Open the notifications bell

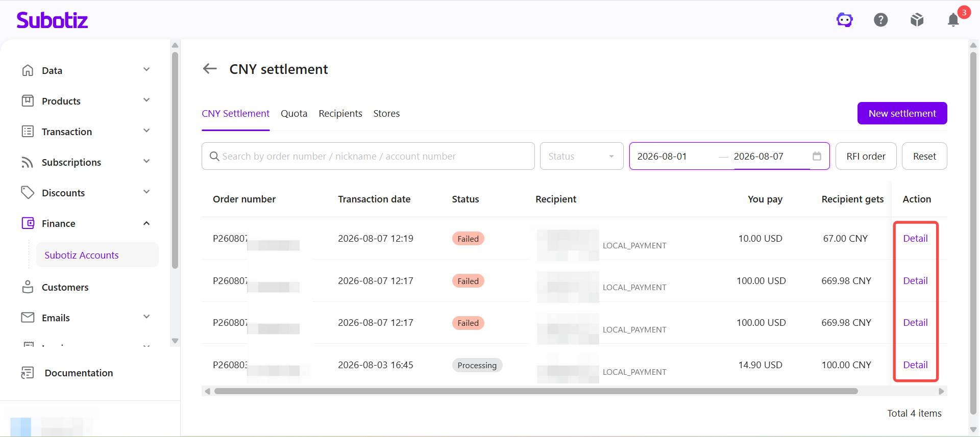(953, 20)
